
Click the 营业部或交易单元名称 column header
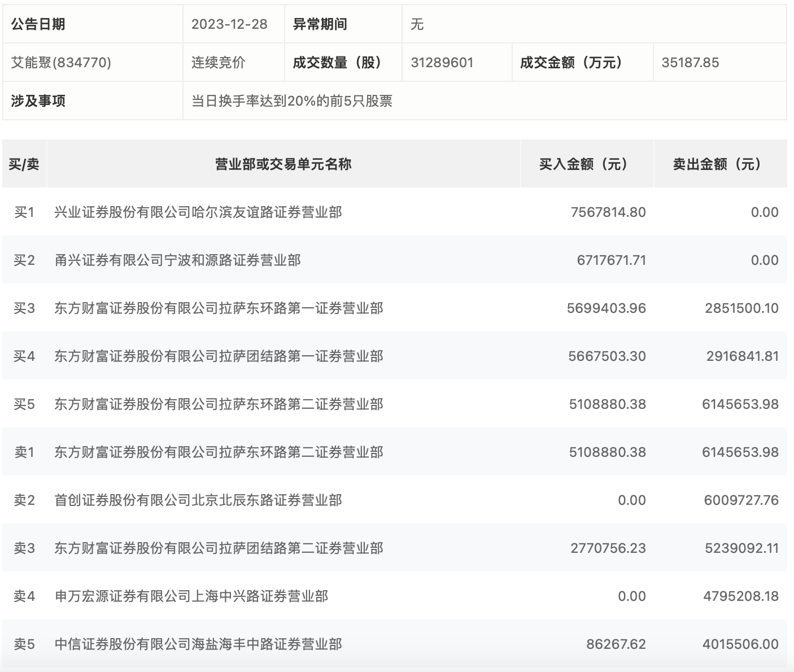[283, 164]
